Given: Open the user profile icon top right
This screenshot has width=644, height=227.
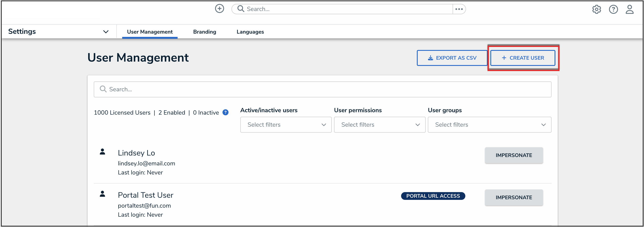Looking at the screenshot, I should point(630,9).
